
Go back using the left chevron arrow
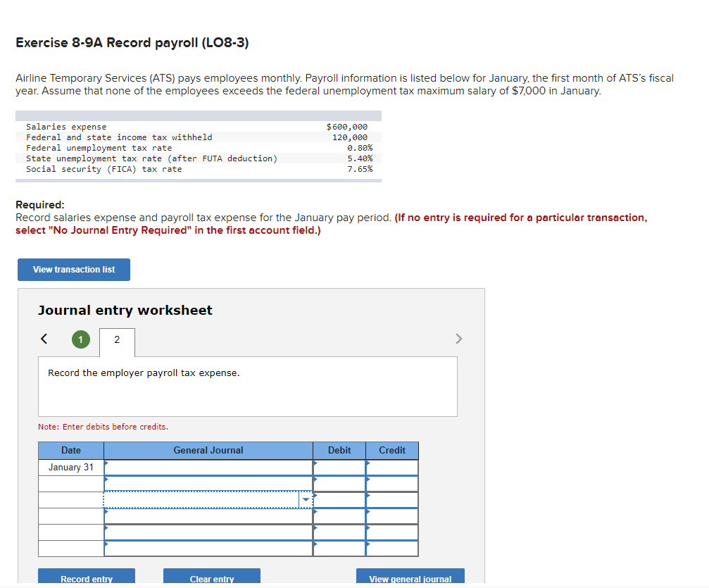tap(44, 339)
